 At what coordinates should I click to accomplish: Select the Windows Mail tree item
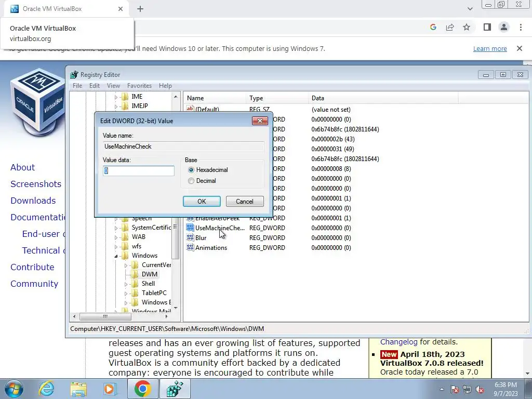click(x=151, y=311)
